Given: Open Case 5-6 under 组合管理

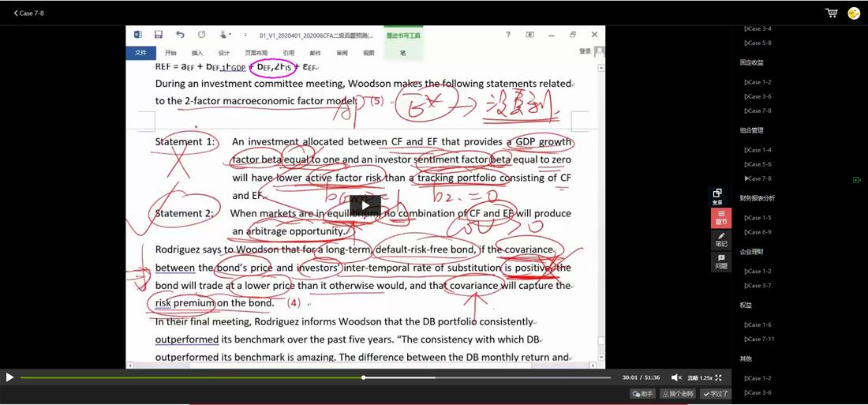Looking at the screenshot, I should click(758, 164).
